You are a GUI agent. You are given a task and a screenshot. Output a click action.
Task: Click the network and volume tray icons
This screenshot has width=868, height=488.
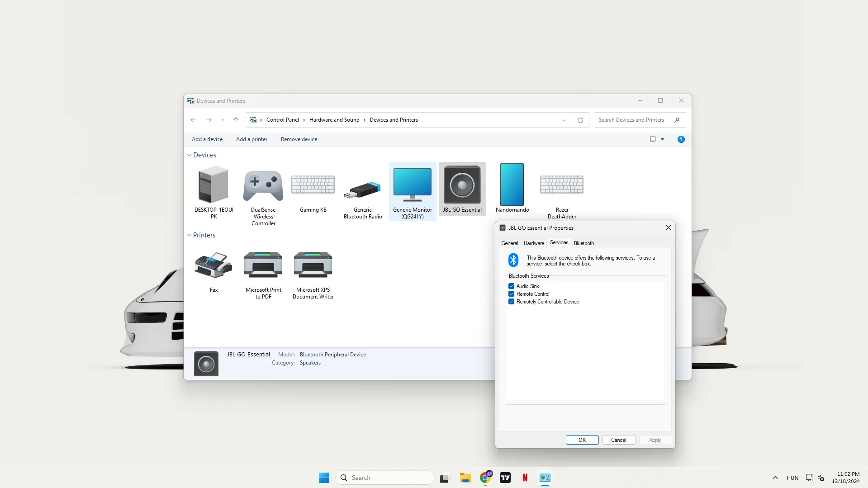[x=815, y=478]
